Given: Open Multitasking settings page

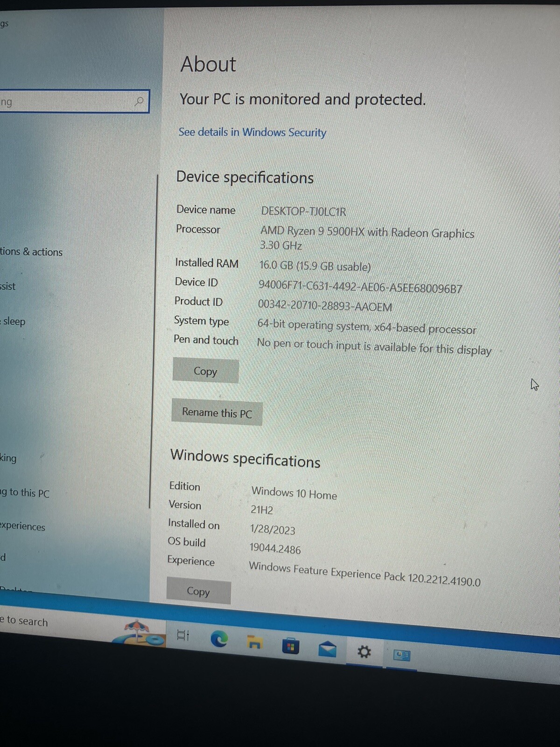Looking at the screenshot, I should (x=8, y=458).
